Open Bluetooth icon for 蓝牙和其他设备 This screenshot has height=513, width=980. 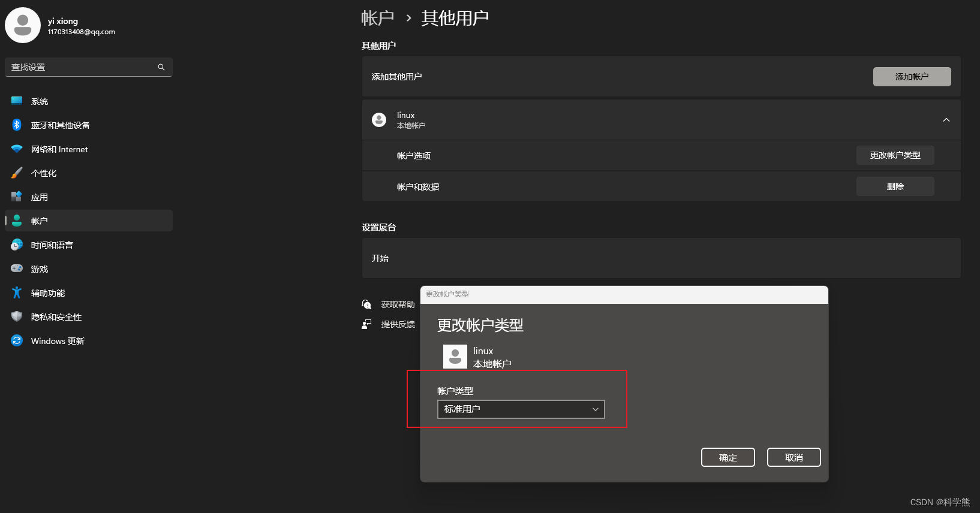(x=17, y=125)
